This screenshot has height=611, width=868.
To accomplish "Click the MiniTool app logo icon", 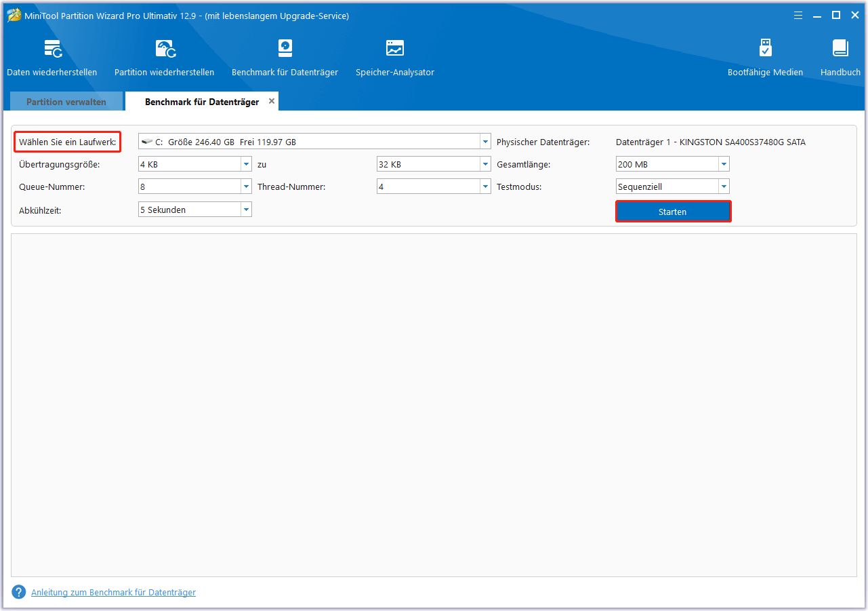I will pyautogui.click(x=14, y=15).
